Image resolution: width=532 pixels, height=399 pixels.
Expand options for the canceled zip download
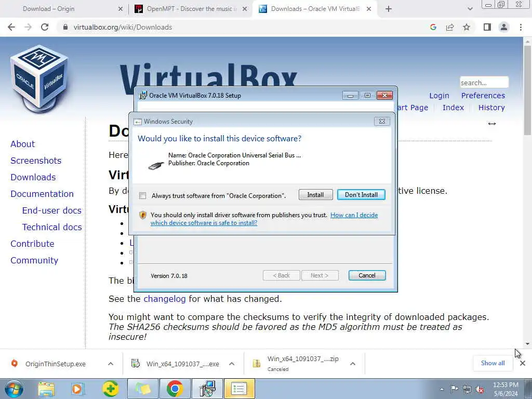(353, 364)
